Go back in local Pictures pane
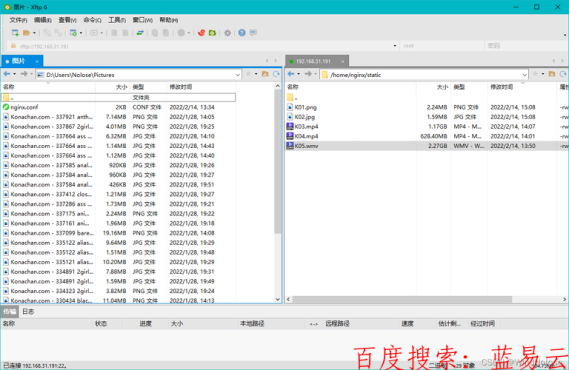This screenshot has width=569, height=370. coord(7,74)
